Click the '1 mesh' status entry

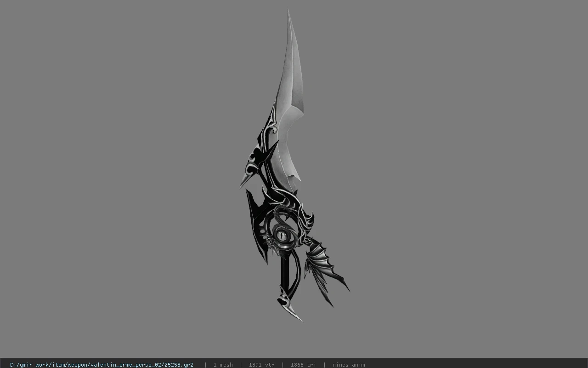click(223, 365)
